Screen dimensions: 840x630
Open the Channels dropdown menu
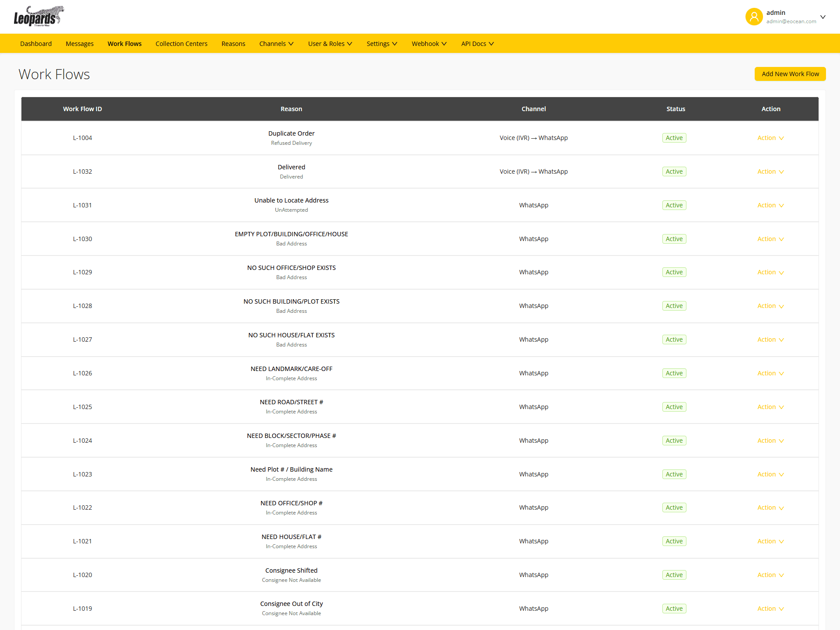click(276, 43)
